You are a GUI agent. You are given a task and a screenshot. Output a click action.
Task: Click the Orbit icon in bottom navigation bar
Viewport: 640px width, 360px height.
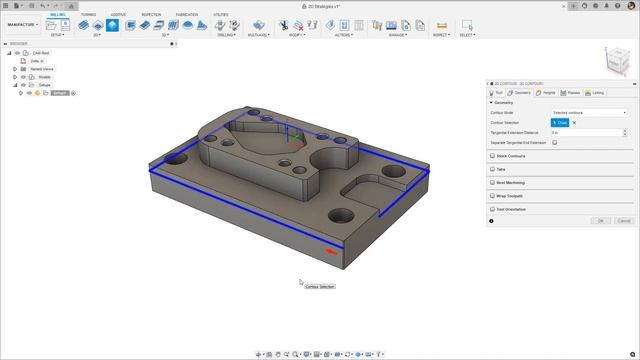click(258, 354)
